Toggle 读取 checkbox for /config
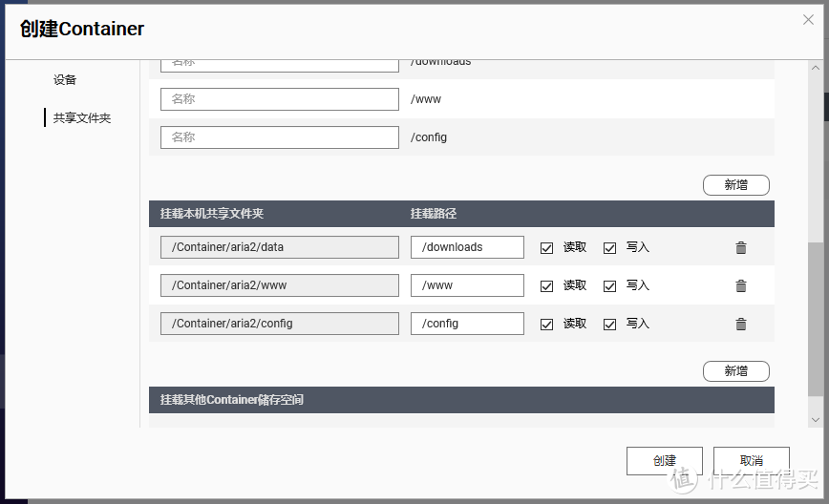This screenshot has width=829, height=504. tap(547, 324)
